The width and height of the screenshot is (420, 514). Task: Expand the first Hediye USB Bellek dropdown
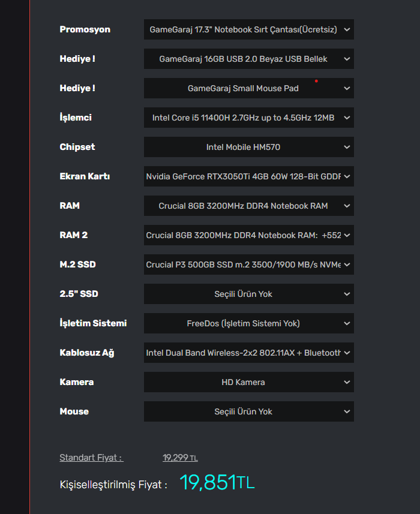click(248, 59)
